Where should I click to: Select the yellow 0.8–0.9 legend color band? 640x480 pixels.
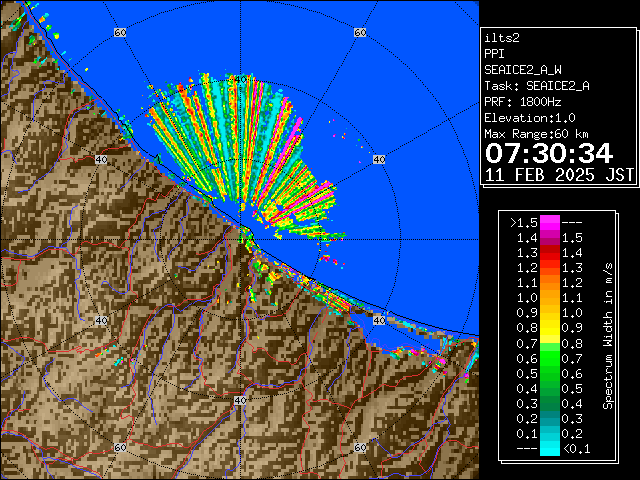point(550,328)
